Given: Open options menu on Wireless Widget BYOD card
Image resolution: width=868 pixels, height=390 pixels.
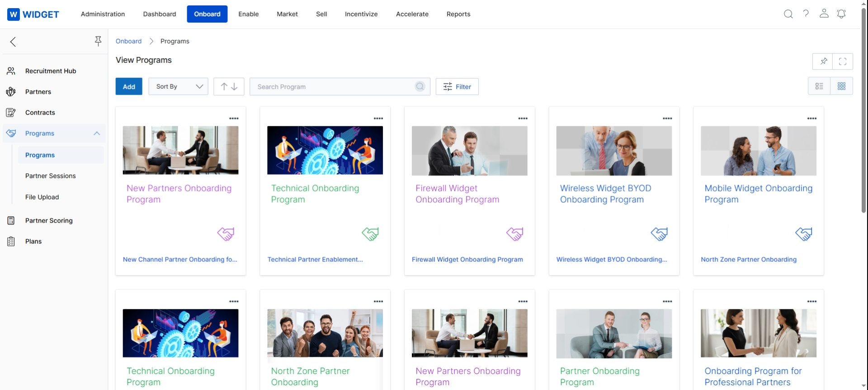Looking at the screenshot, I should [667, 119].
